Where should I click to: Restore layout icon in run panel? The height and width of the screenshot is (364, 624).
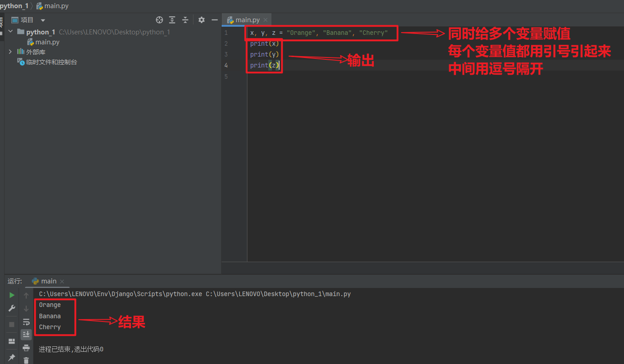(12, 341)
